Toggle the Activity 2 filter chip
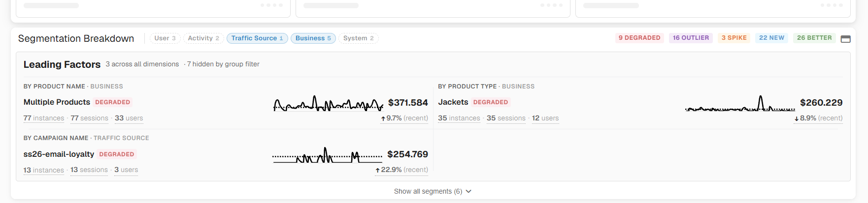Viewport: 868px width, 203px height. [203, 38]
